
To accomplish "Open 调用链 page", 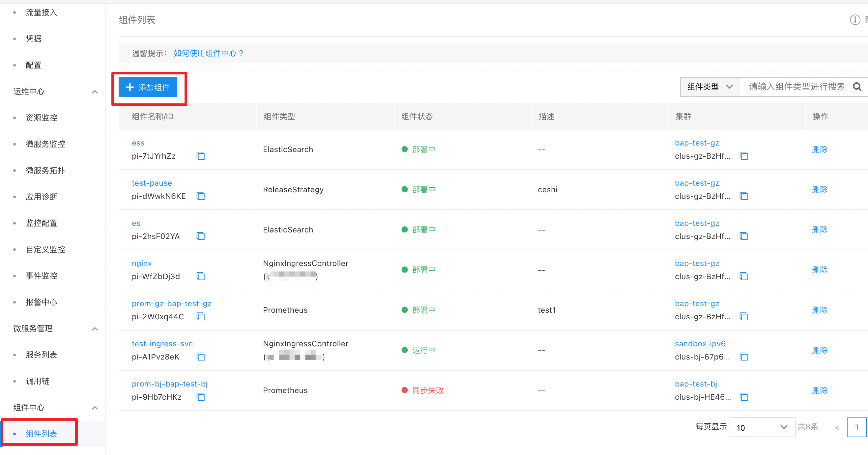I will click(x=38, y=381).
